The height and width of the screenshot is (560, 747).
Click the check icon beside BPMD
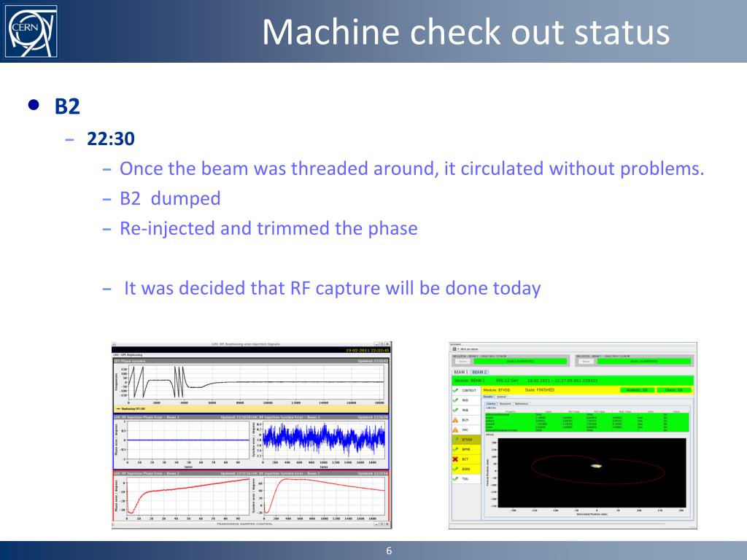(x=455, y=449)
